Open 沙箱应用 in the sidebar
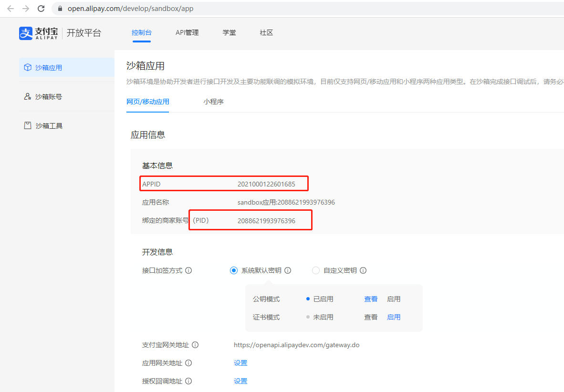Screen dimensions: 564x392 66,67
